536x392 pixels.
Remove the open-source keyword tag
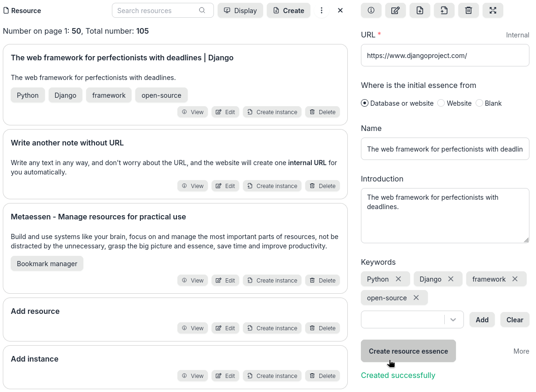tap(416, 298)
